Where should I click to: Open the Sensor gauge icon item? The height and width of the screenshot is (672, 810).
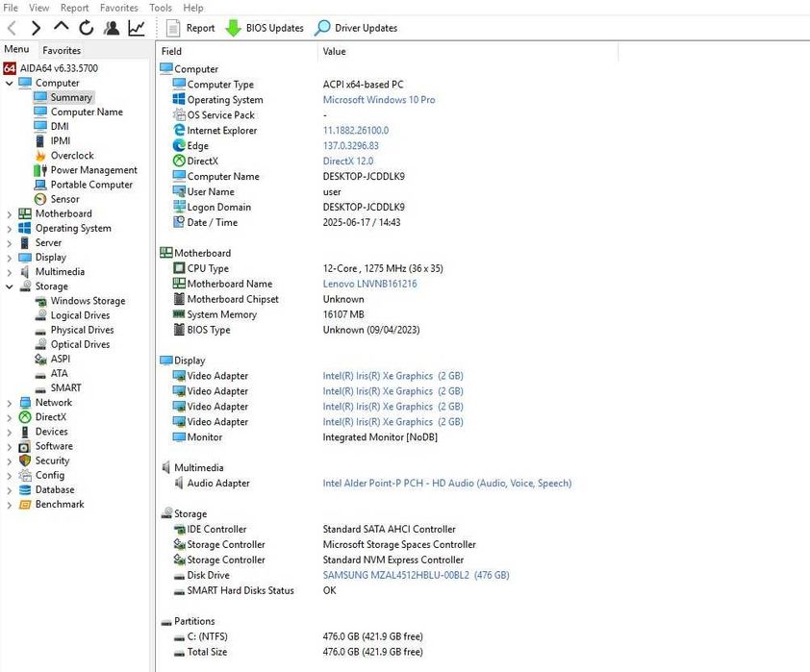pyautogui.click(x=40, y=199)
